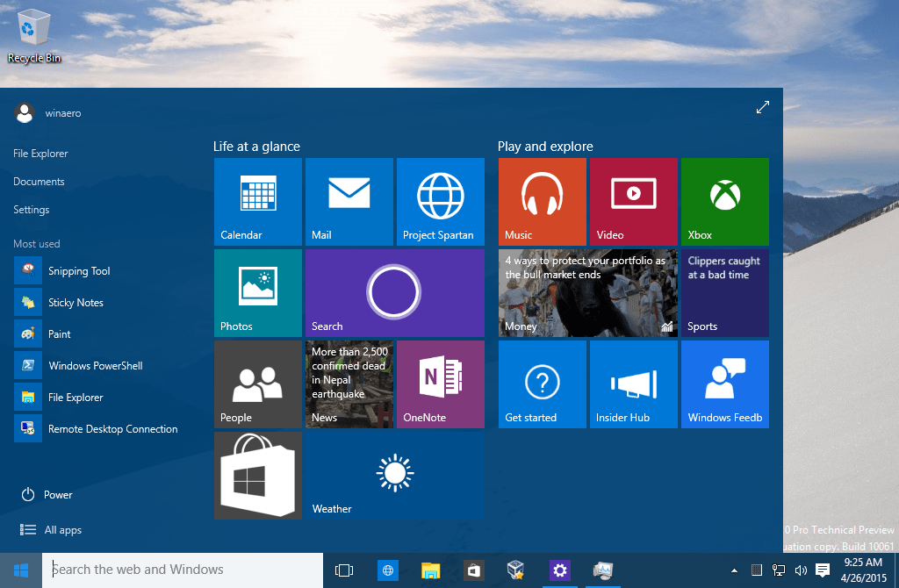Open Documents from the Start menu

pos(39,182)
